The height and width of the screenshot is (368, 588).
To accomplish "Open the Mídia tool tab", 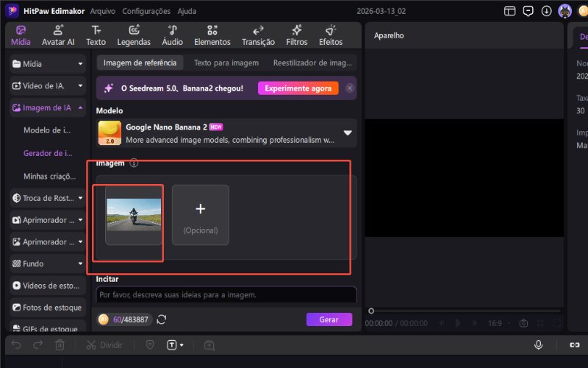I will pyautogui.click(x=21, y=35).
